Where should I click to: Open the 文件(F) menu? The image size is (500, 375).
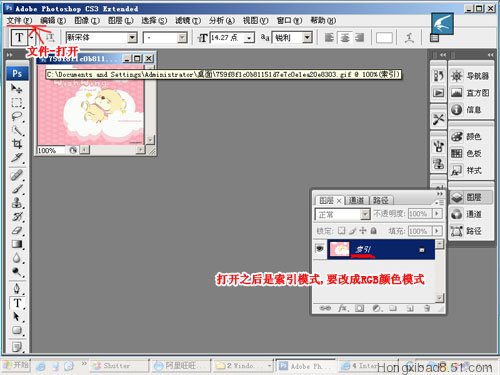(19, 21)
